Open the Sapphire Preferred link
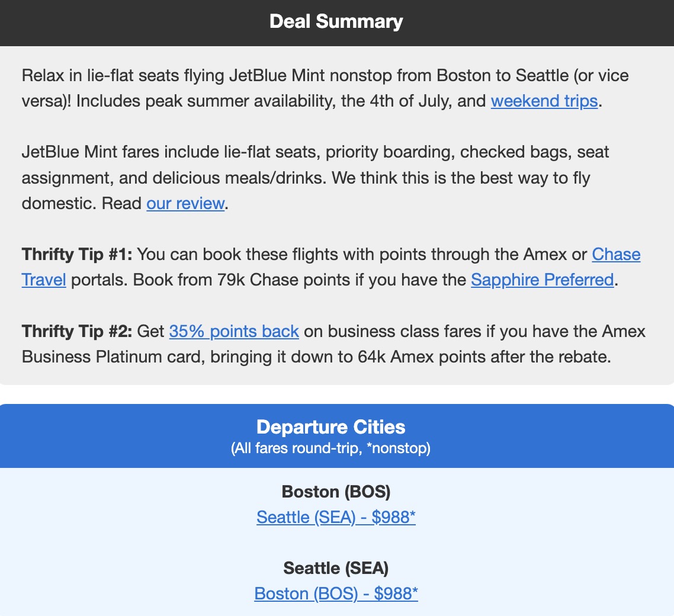674x616 pixels. [x=542, y=280]
